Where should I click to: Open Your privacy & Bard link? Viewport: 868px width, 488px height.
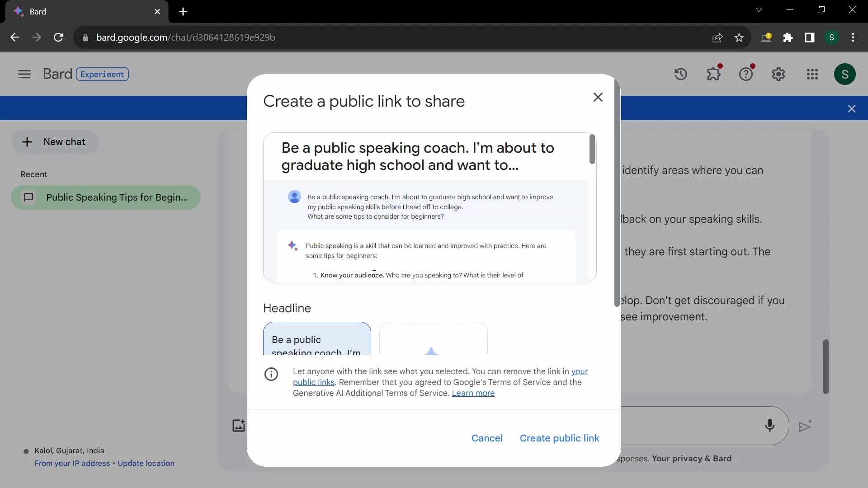(x=691, y=458)
